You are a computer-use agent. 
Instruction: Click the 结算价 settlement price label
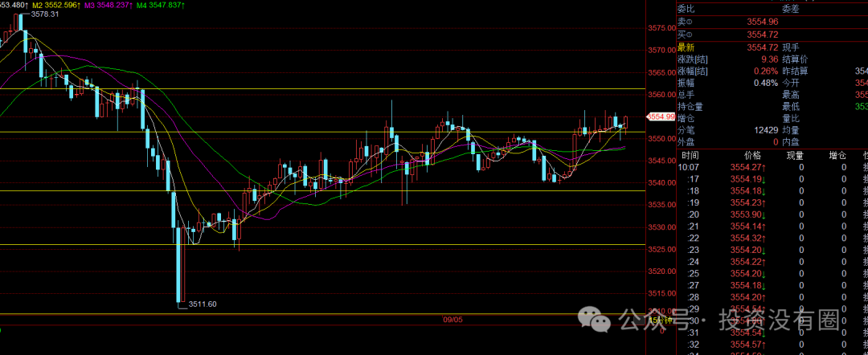(x=794, y=59)
